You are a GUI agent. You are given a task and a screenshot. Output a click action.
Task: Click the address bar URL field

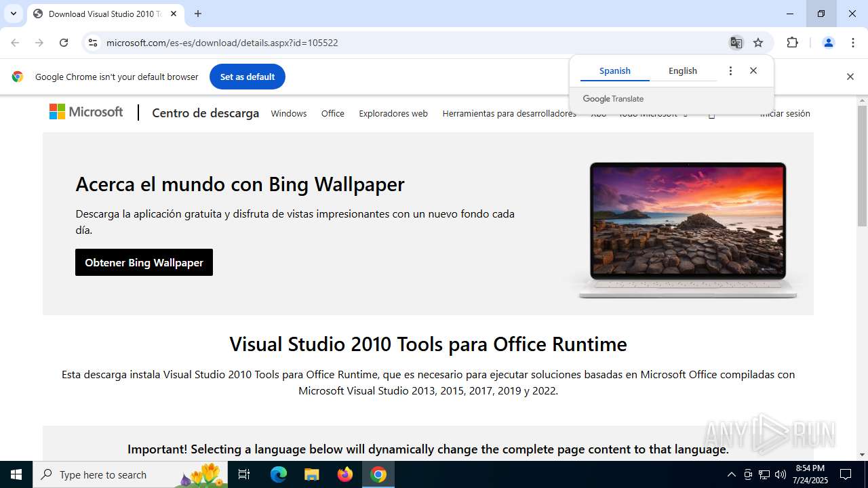click(407, 43)
